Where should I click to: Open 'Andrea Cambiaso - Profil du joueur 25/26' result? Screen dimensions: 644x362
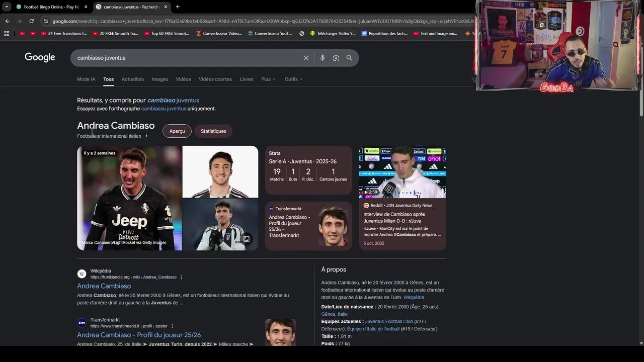139,335
